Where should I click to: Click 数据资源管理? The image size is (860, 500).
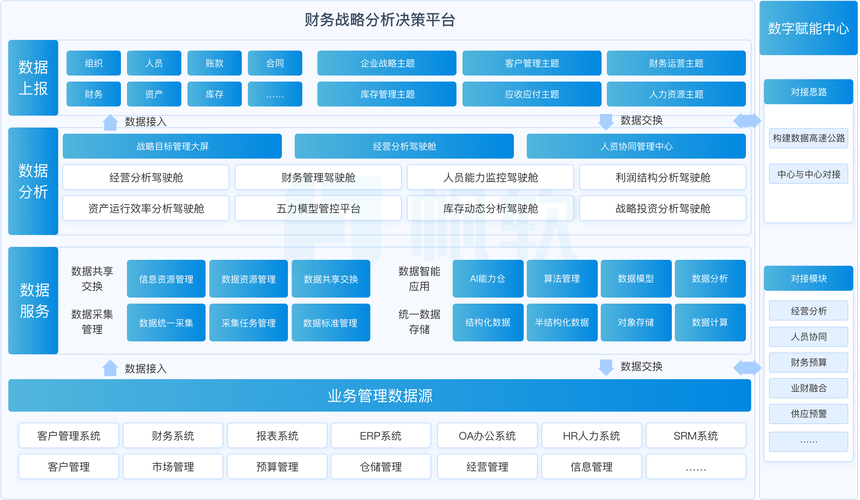pyautogui.click(x=248, y=279)
